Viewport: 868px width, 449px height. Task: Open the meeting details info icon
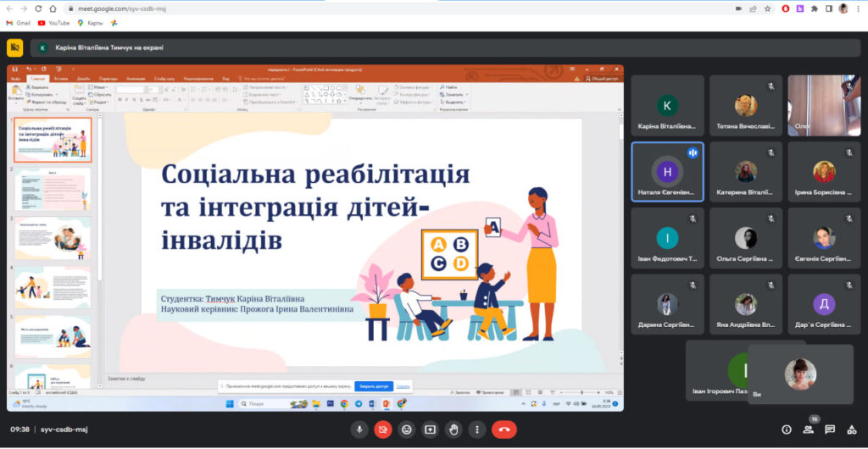point(787,430)
